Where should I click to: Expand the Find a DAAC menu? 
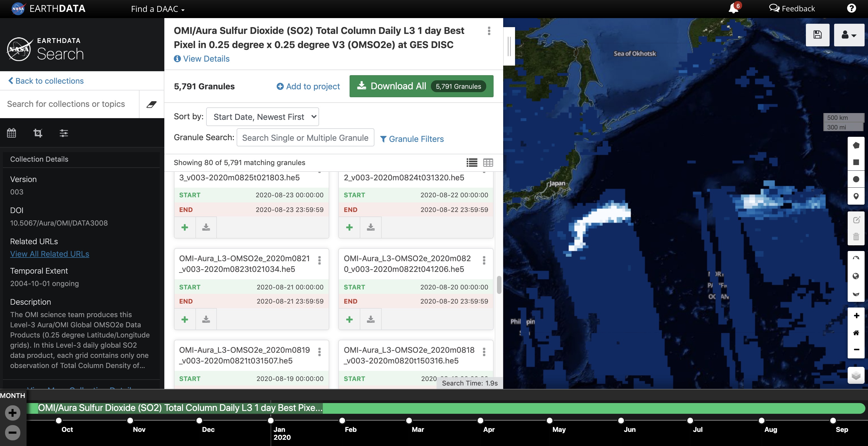point(158,9)
